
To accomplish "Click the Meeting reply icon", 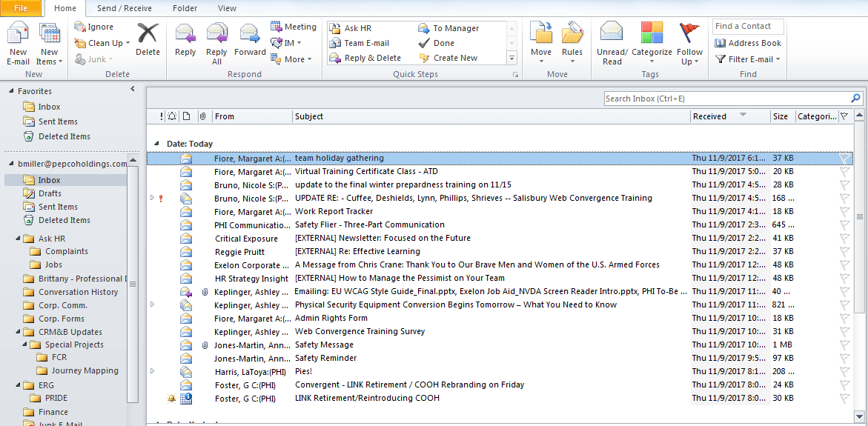I will click(x=276, y=27).
